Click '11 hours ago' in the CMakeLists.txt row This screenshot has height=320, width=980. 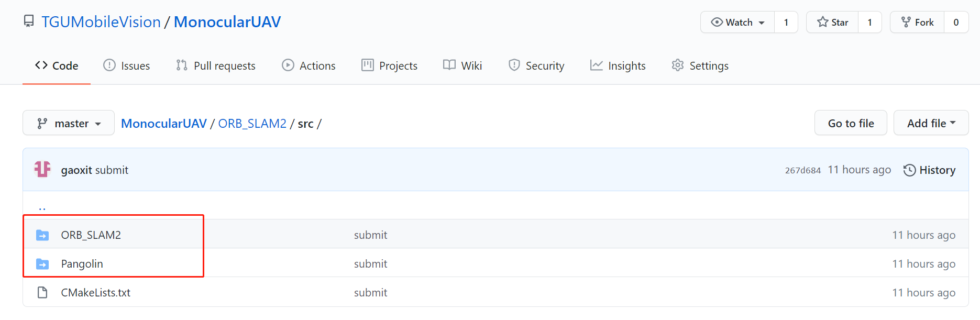click(x=924, y=293)
